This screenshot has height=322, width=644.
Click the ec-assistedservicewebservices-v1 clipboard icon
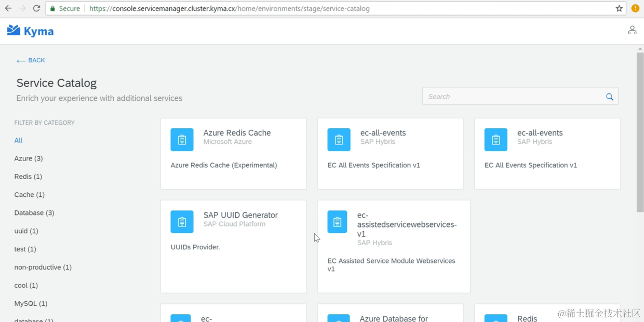tap(337, 222)
